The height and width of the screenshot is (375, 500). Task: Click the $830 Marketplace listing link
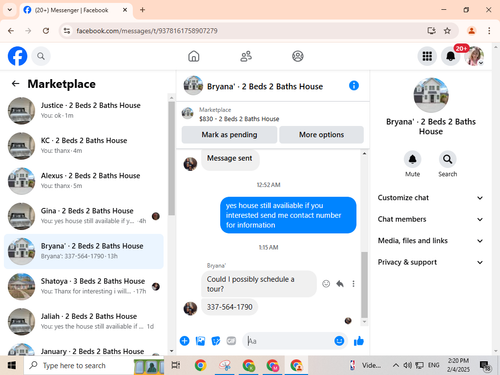[239, 119]
